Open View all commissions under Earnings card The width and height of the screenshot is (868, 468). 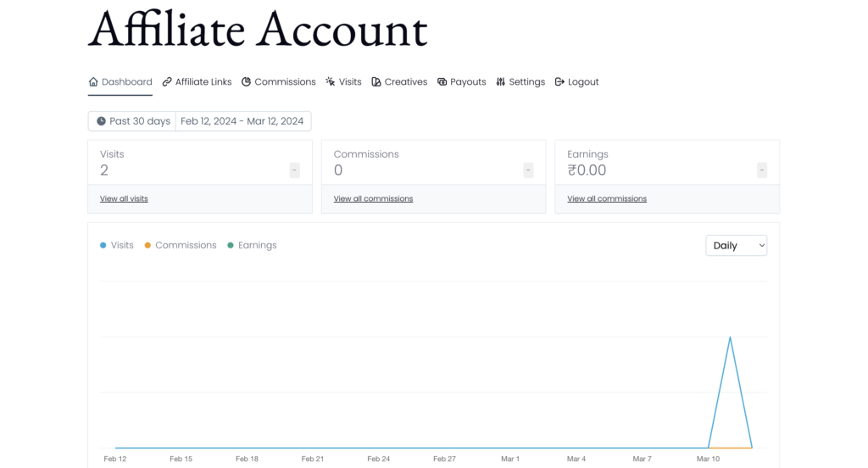(x=607, y=198)
